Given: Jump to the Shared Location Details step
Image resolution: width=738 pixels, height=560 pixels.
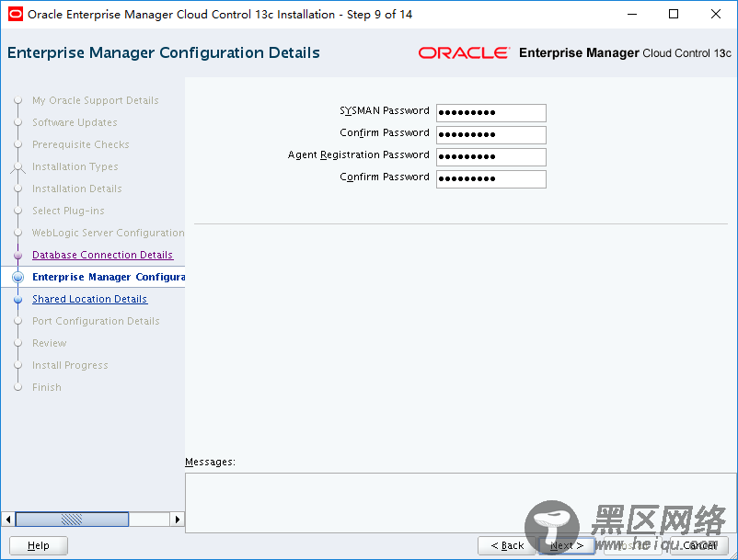Looking at the screenshot, I should click(x=90, y=299).
